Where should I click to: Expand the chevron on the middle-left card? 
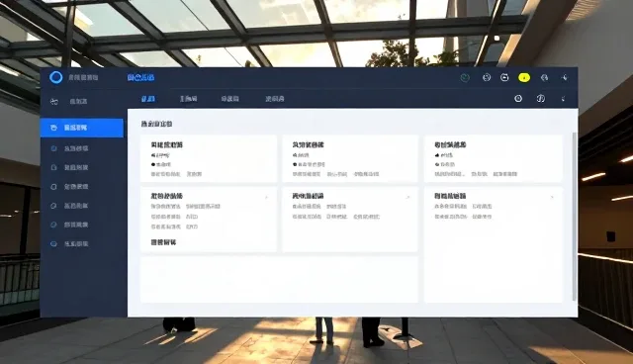pyautogui.click(x=266, y=198)
